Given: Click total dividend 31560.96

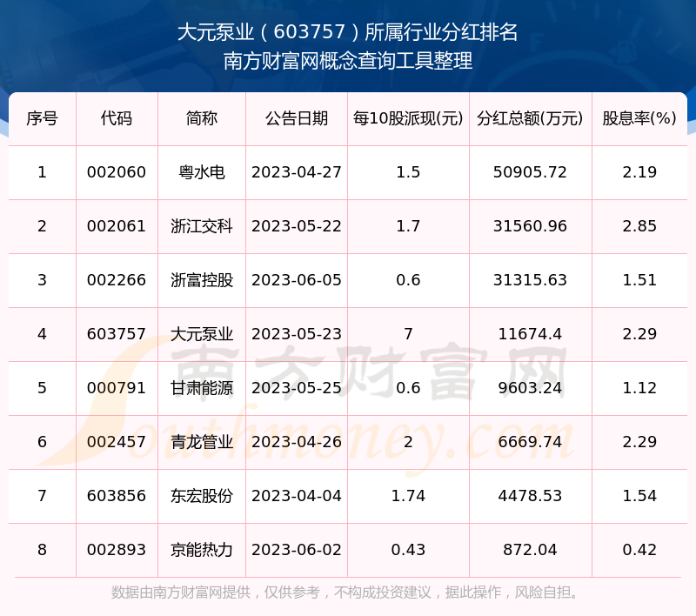Looking at the screenshot, I should [530, 226].
